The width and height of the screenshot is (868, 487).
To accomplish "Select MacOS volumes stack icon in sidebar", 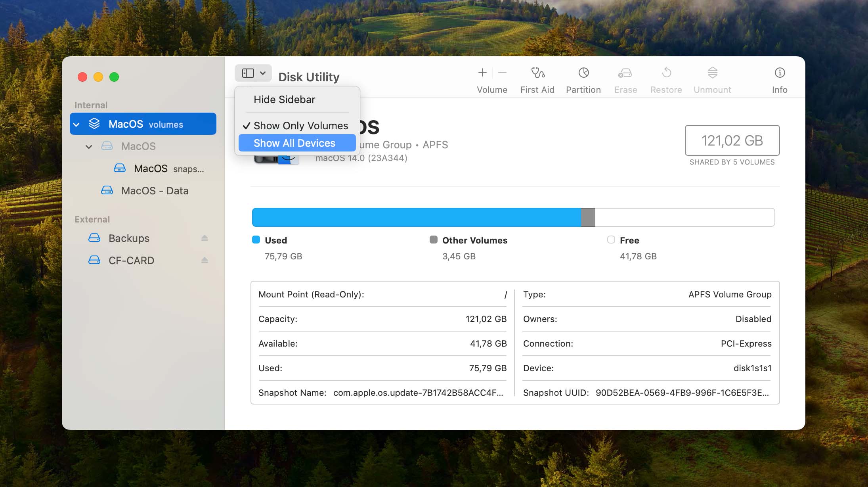I will pyautogui.click(x=94, y=124).
